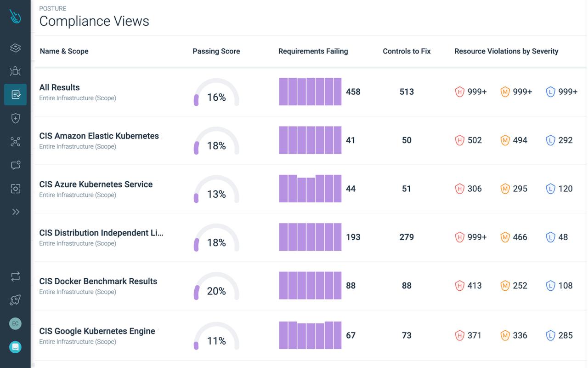Click the sync arrows icon in the sidebar
The image size is (588, 368).
click(15, 276)
